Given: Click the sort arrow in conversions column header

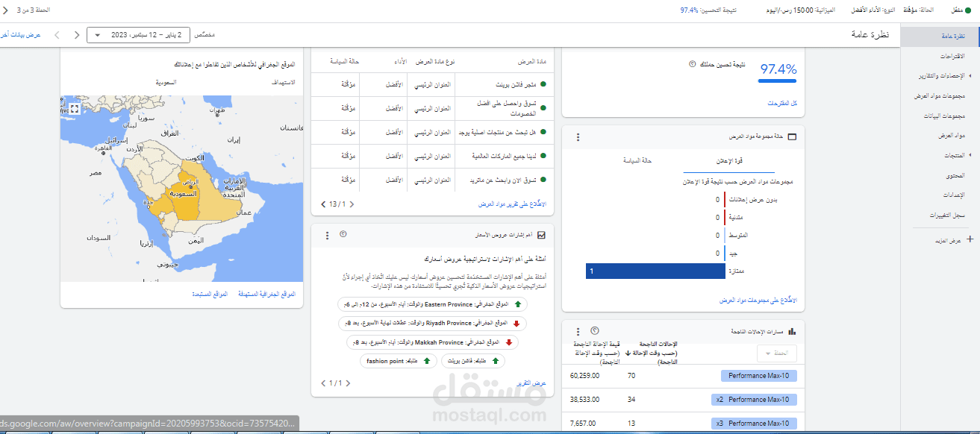Looking at the screenshot, I should pyautogui.click(x=628, y=353).
